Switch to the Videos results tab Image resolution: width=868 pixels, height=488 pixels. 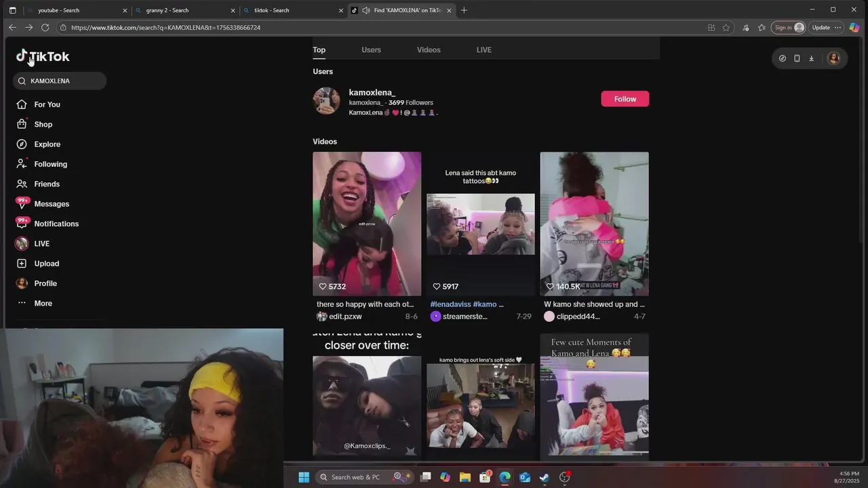click(x=429, y=49)
